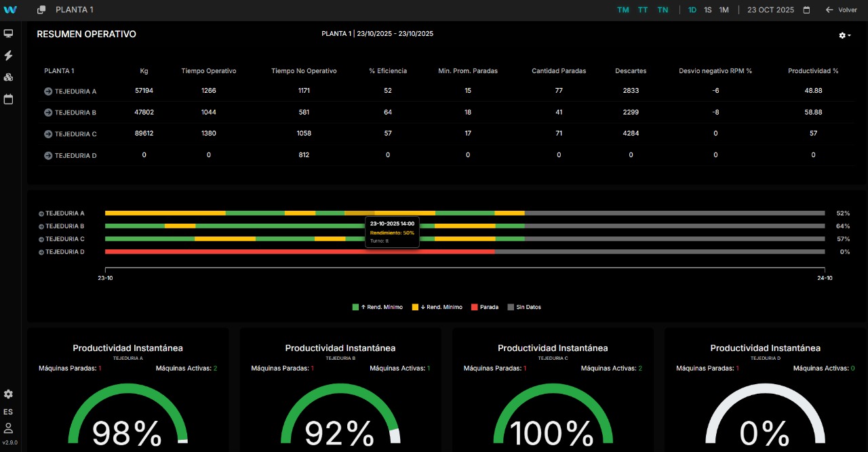868x452 pixels.
Task: Open the energy (lightning bolt) sidebar section
Action: 9,55
